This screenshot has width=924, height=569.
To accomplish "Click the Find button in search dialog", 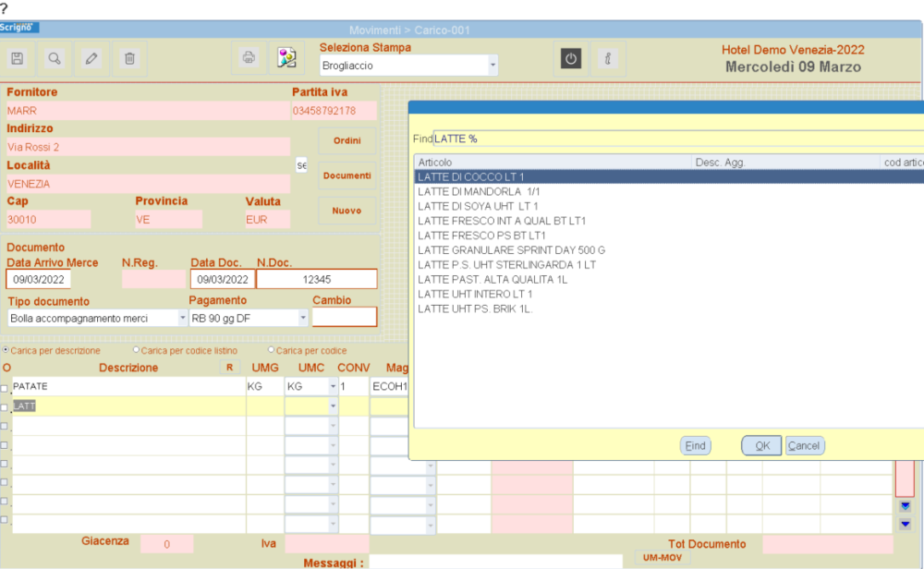I will coord(696,446).
